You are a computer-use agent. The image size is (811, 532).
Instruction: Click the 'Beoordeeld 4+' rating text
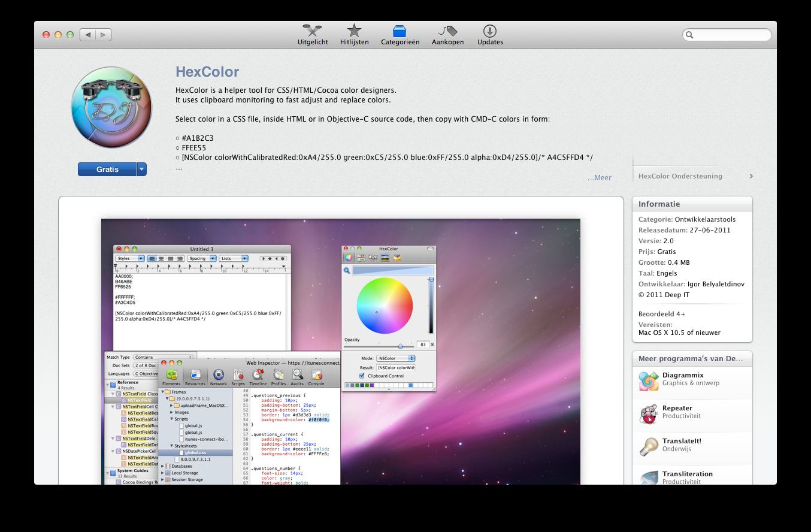click(x=662, y=314)
